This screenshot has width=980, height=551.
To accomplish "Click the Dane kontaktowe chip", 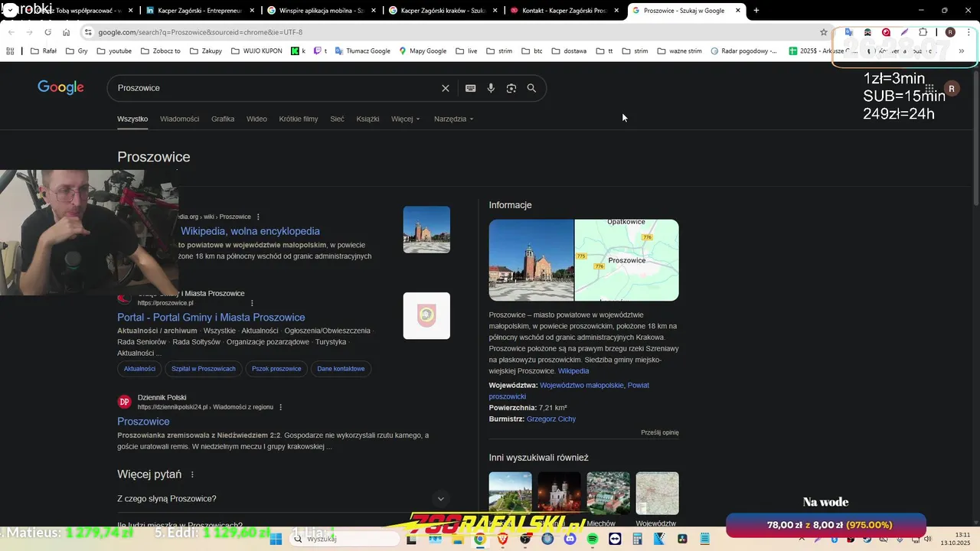I will click(341, 369).
